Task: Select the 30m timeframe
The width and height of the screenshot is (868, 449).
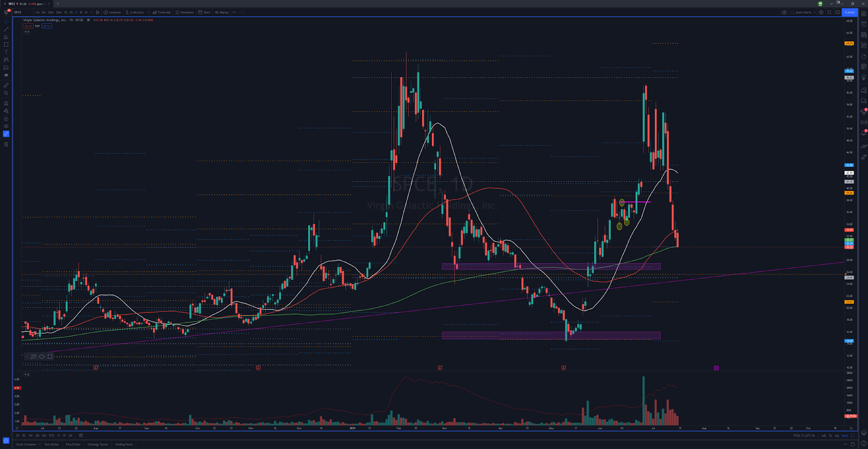Action: click(59, 12)
